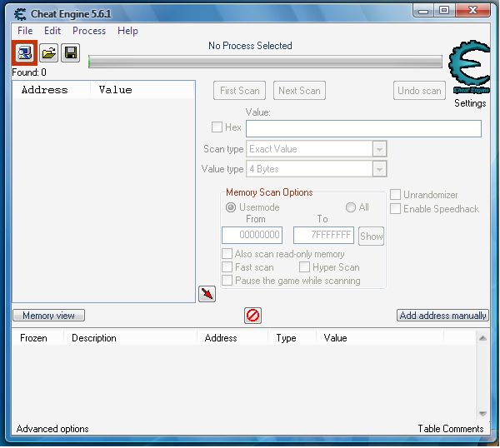The image size is (500, 448).
Task: Enable the Unrandomizer checkbox
Action: tap(395, 194)
